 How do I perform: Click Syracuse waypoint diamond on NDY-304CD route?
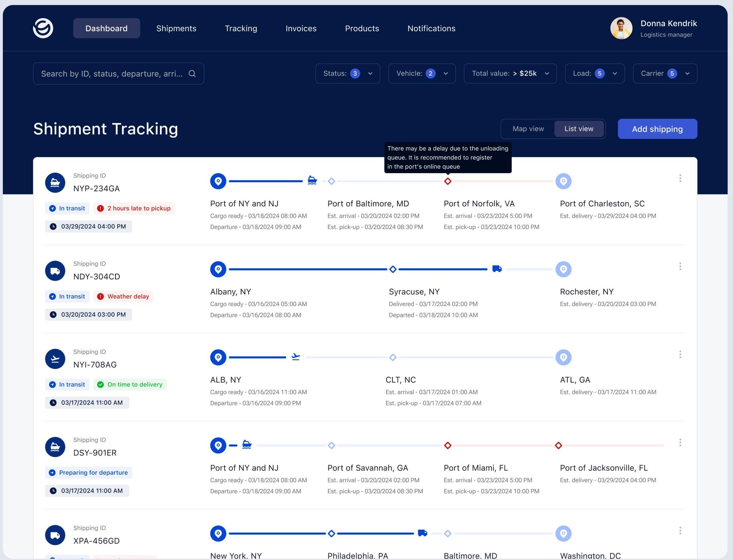393,269
